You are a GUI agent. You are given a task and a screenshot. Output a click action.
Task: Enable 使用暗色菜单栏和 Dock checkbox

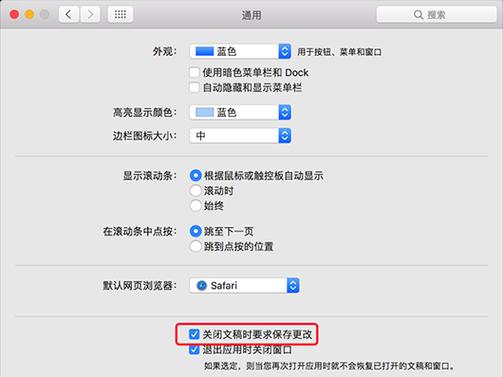[194, 72]
